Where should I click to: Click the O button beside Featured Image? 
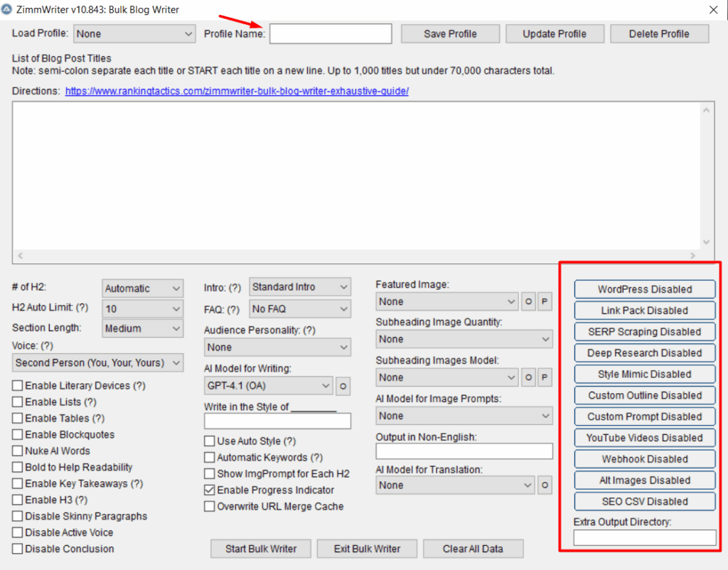tap(529, 301)
